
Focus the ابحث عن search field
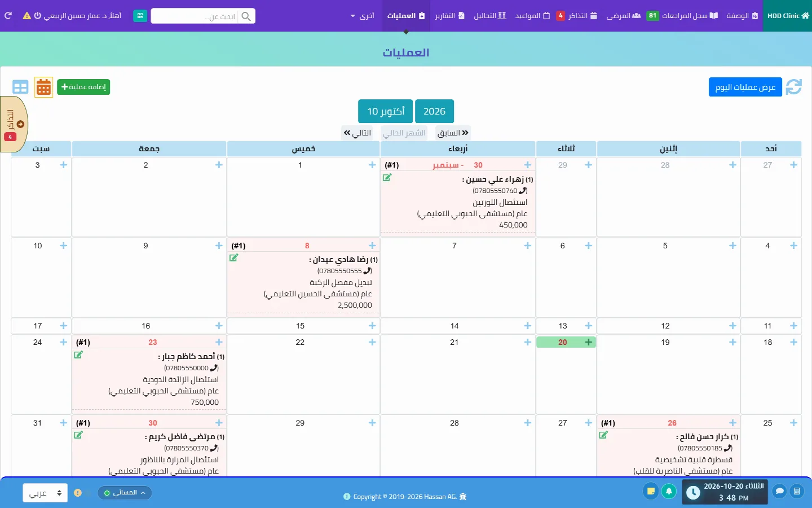pyautogui.click(x=195, y=16)
